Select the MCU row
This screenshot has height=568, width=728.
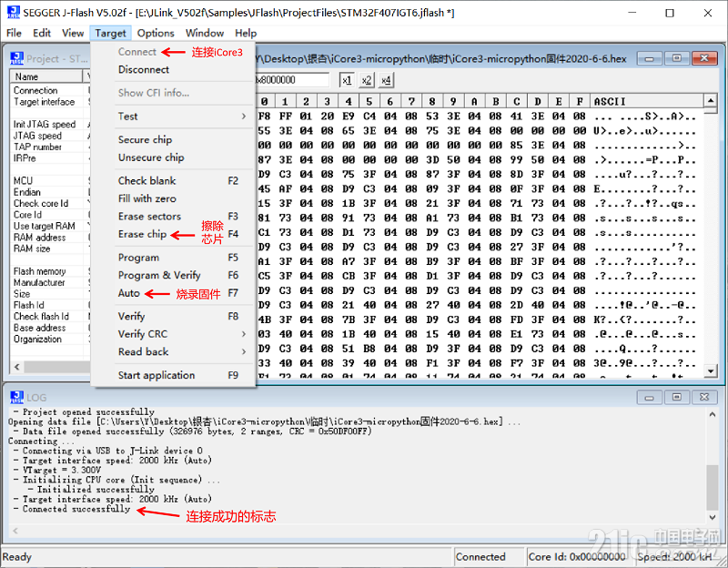[x=50, y=180]
